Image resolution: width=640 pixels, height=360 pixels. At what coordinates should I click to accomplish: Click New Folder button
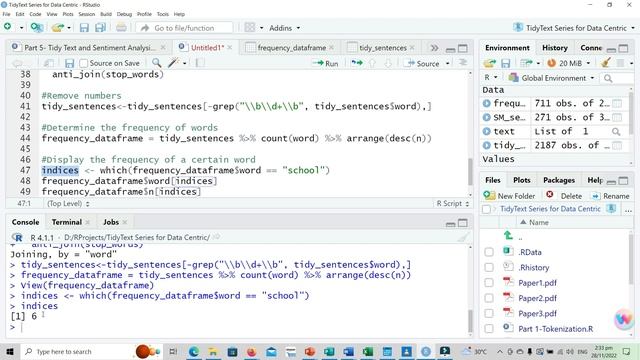[x=509, y=196]
